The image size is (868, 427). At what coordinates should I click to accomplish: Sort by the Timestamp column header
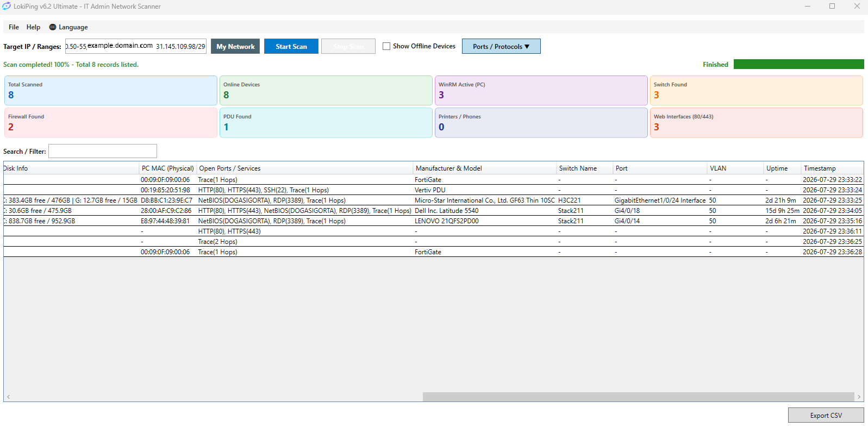coord(833,168)
